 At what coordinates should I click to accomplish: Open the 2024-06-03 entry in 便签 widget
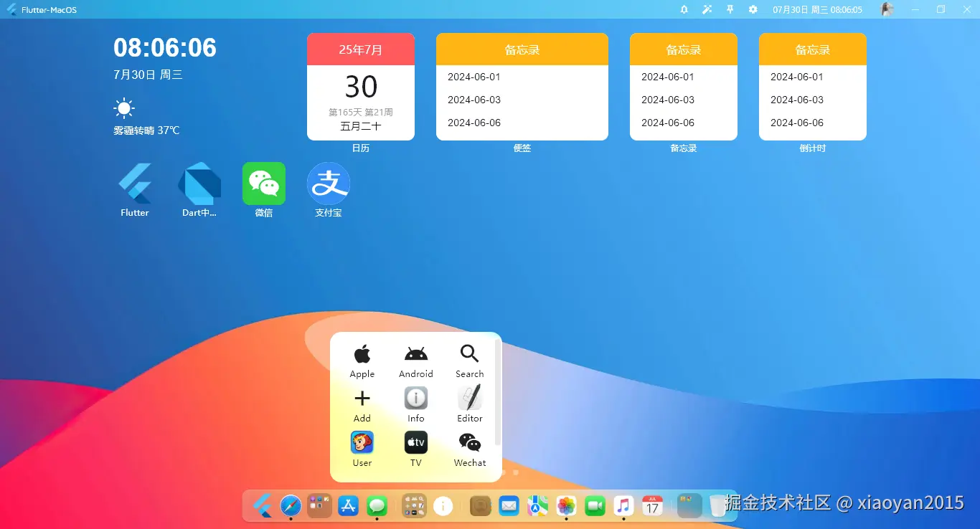(x=474, y=100)
